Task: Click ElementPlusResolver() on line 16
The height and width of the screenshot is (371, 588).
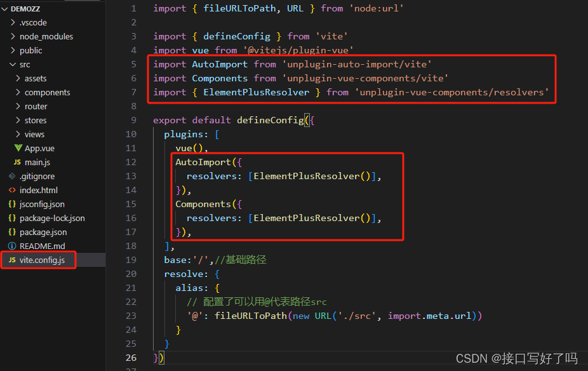Action: [x=312, y=218]
